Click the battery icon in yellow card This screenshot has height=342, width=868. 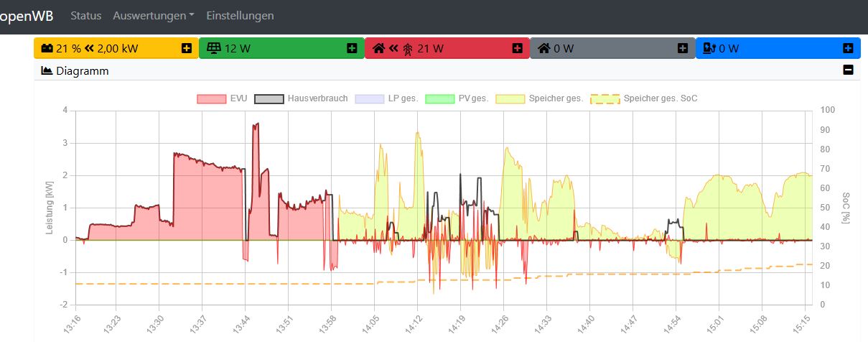[47, 49]
